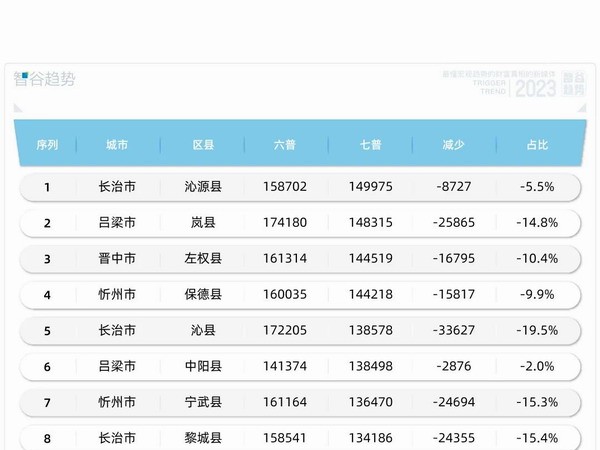Click the 149975 value for 沁源县
The height and width of the screenshot is (450, 600).
(370, 187)
